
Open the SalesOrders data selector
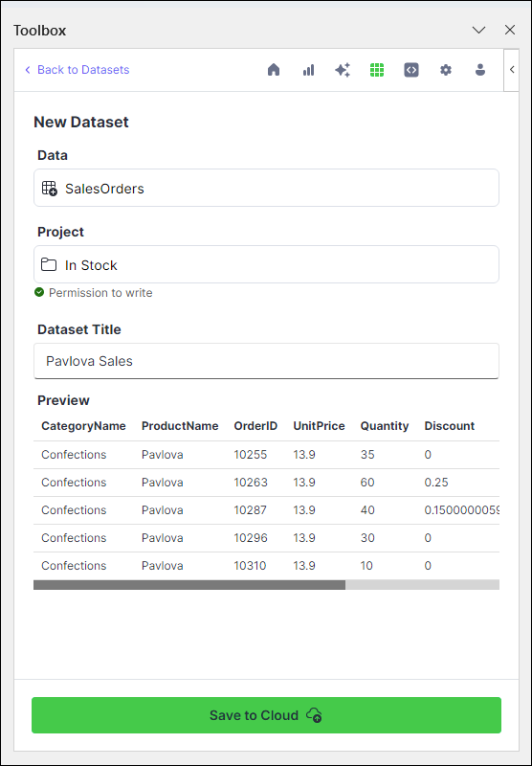[266, 188]
